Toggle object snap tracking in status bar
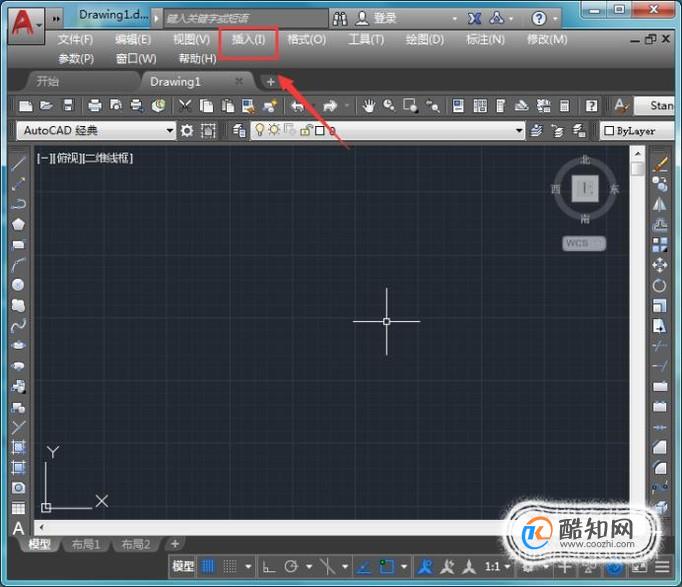The image size is (682, 587). pos(364,567)
